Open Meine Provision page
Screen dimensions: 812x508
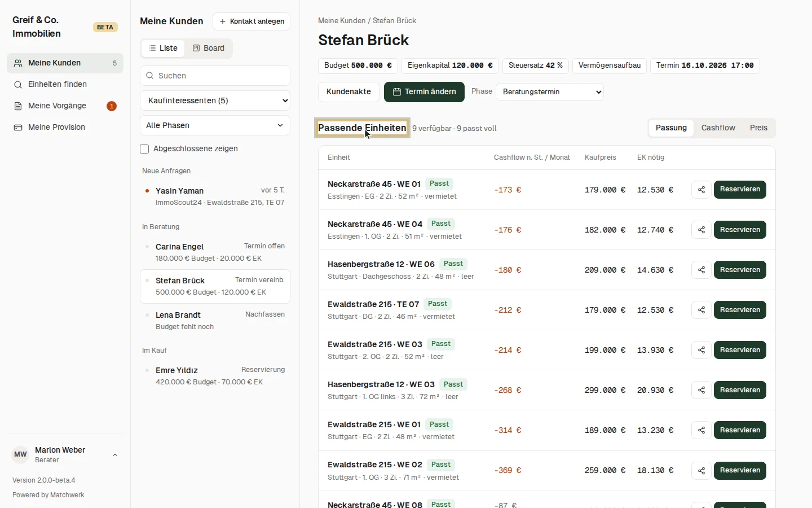click(x=65, y=128)
